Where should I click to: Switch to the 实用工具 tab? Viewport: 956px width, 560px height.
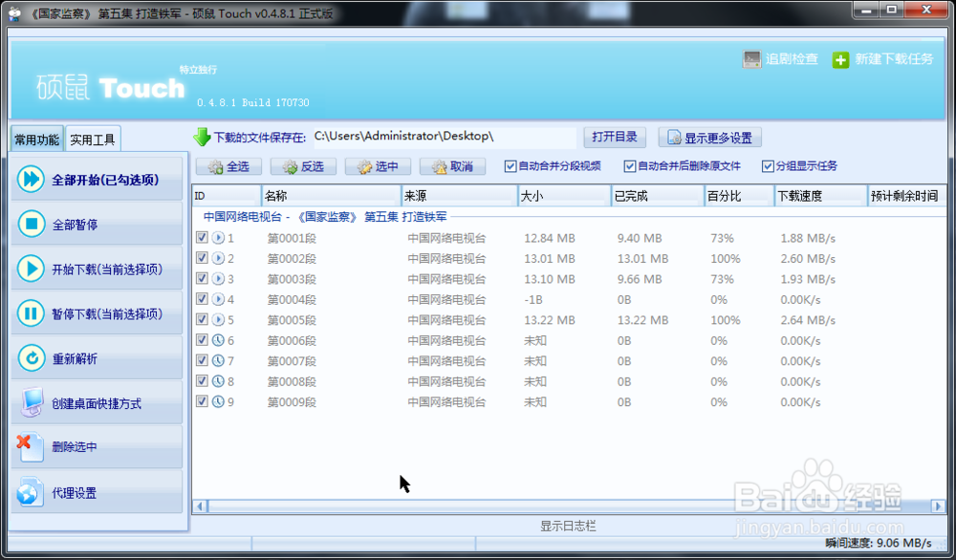pyautogui.click(x=93, y=140)
